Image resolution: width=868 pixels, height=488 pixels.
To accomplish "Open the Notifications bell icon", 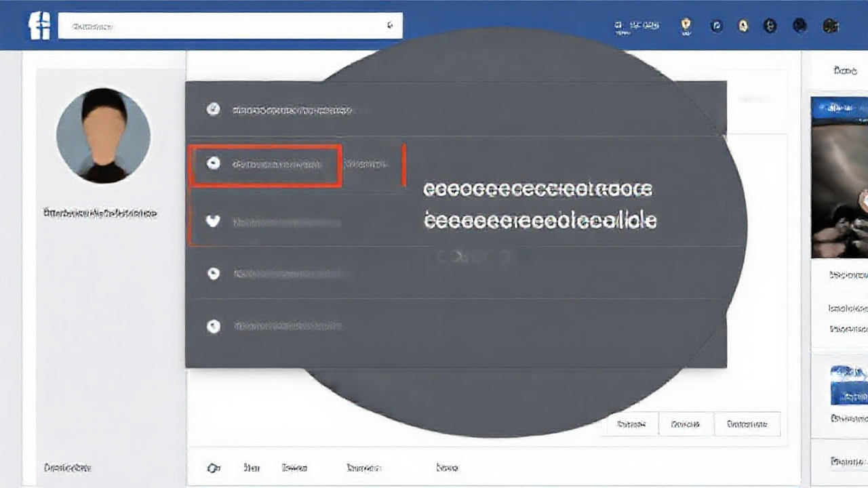I will coord(771,26).
